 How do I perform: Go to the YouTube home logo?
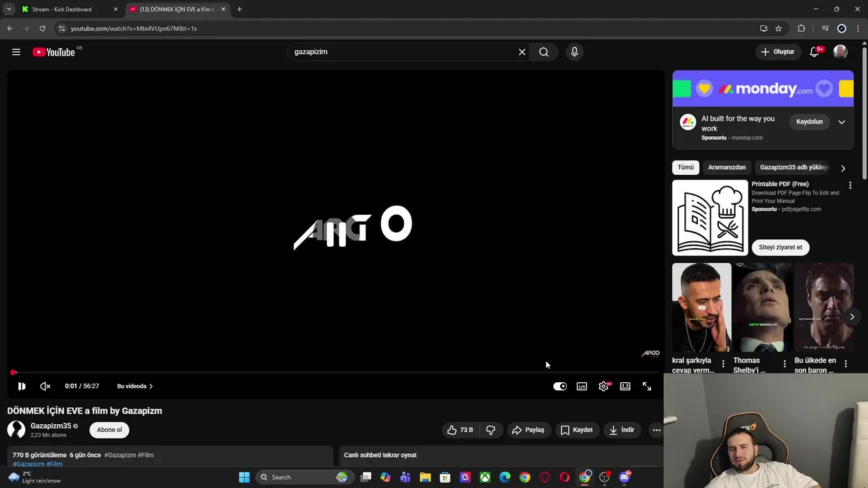pos(54,52)
